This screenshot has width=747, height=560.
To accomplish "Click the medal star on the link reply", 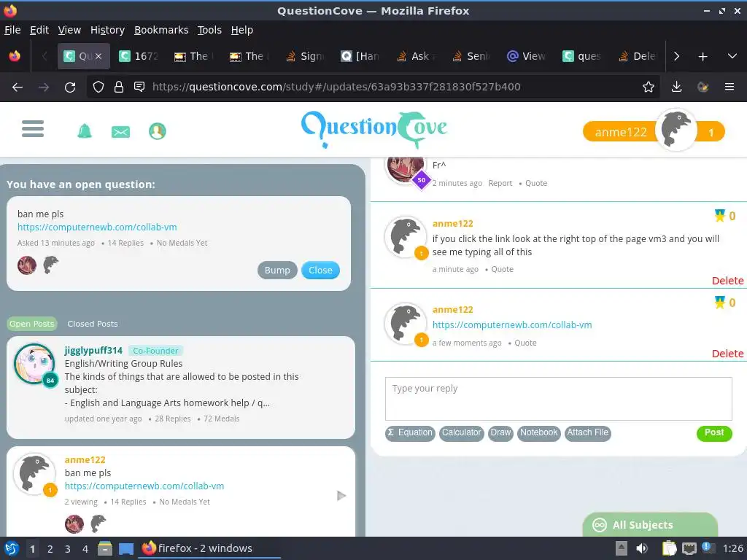I will click(719, 303).
